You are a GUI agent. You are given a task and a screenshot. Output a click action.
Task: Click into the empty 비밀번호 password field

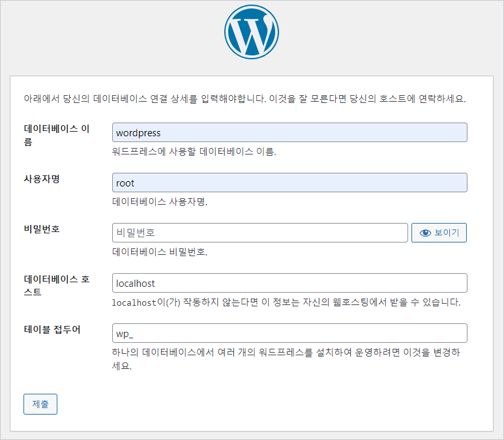pyautogui.click(x=260, y=233)
